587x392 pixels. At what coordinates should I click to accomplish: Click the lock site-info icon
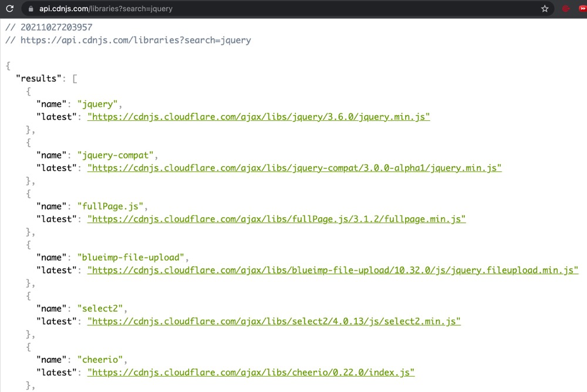31,9
